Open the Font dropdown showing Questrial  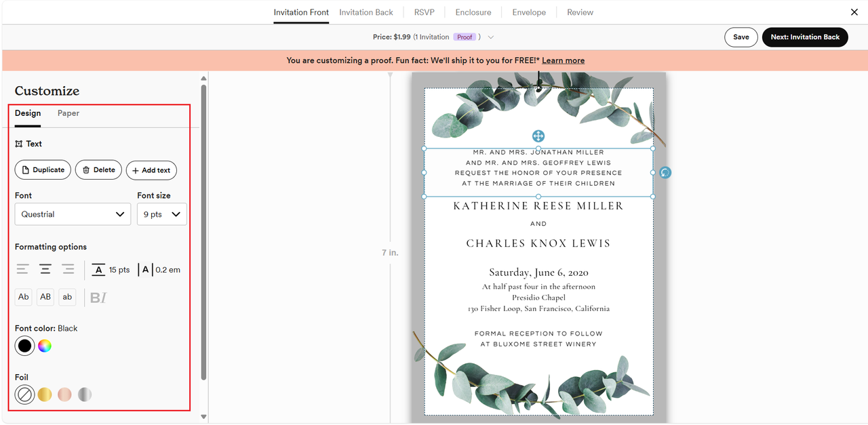click(73, 214)
